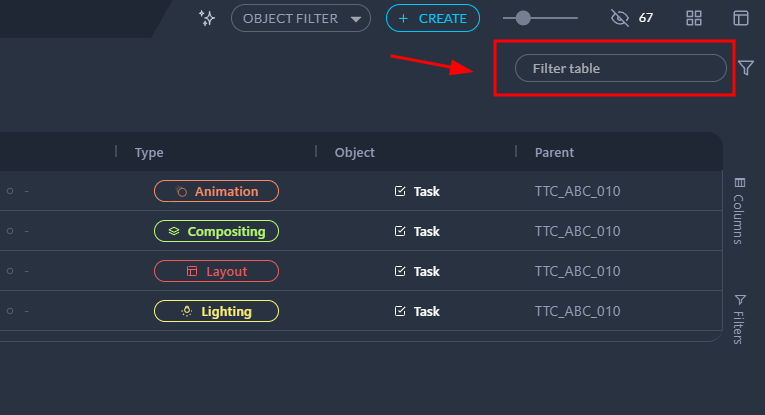Click the sparkle AI assistant icon
This screenshot has height=415, width=765.
click(x=207, y=18)
